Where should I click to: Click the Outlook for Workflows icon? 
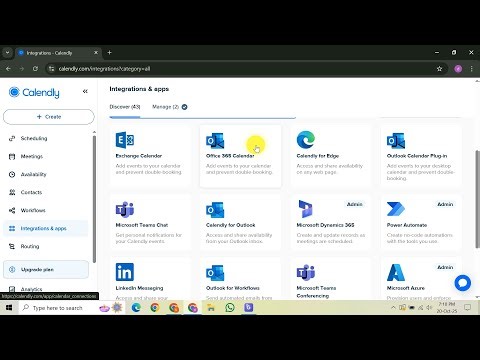point(215,273)
